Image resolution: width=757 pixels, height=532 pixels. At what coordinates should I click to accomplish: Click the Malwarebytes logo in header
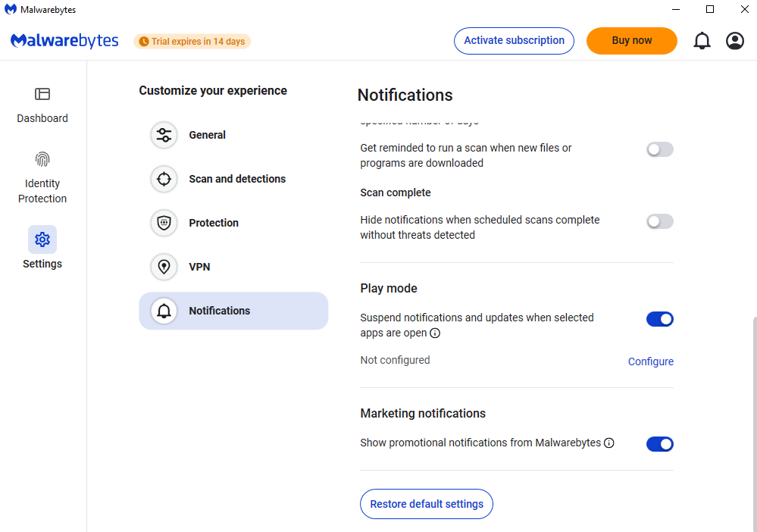pos(64,41)
